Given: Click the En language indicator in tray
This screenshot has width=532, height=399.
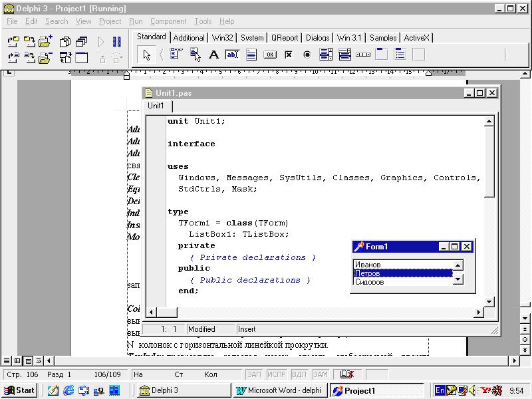Looking at the screenshot, I should click(440, 390).
